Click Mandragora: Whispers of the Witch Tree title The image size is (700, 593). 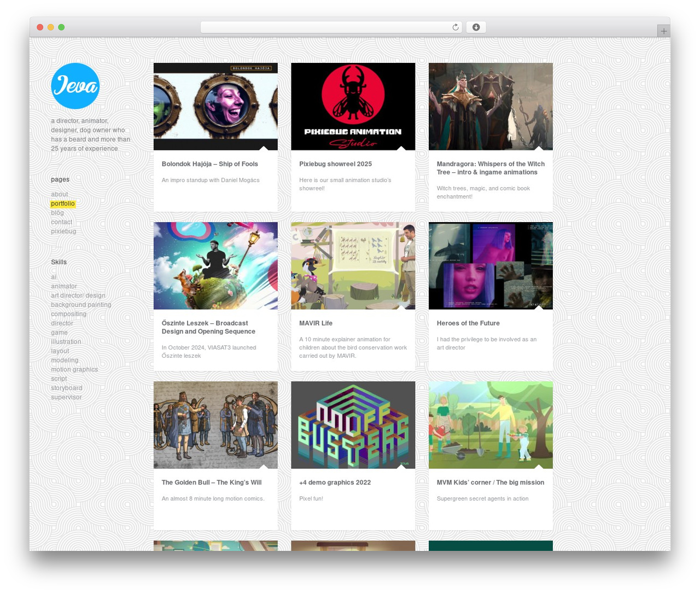491,168
